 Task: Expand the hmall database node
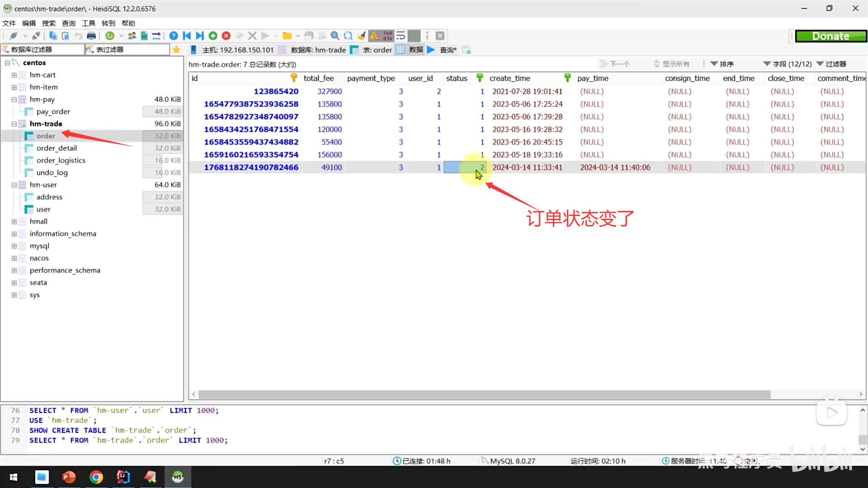[x=14, y=221]
